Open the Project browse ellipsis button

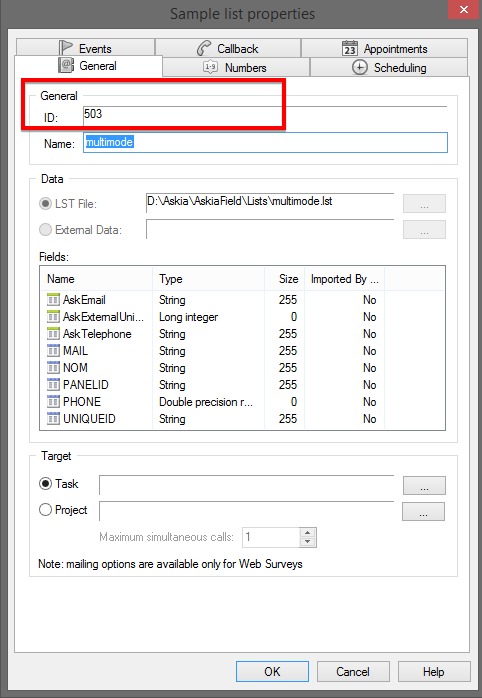[x=423, y=511]
